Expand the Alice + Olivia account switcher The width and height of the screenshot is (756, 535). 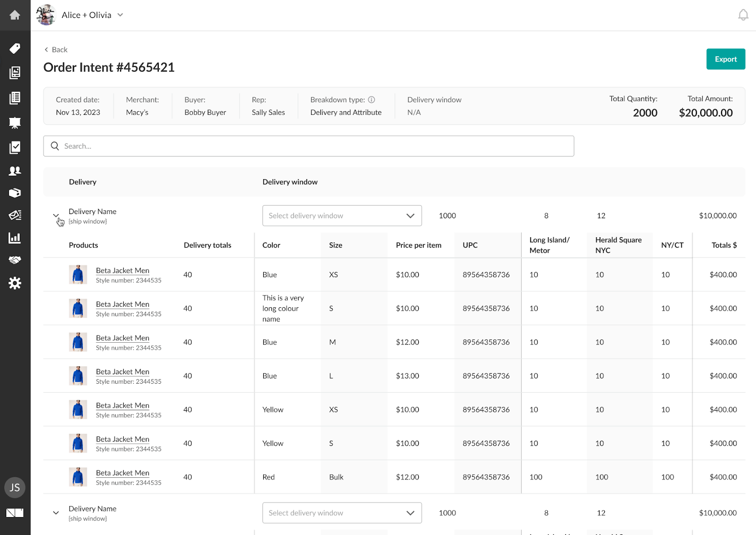(120, 15)
